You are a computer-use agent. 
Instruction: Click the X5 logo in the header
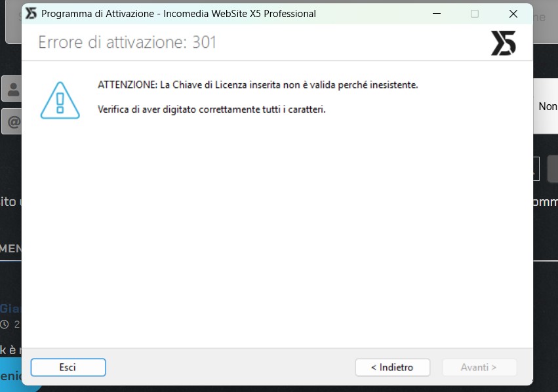point(503,43)
